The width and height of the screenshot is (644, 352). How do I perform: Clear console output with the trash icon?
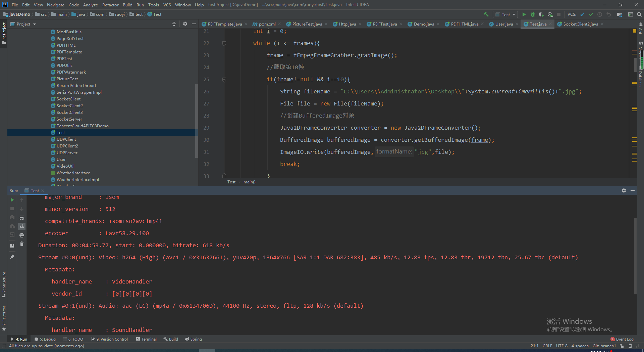coord(22,244)
